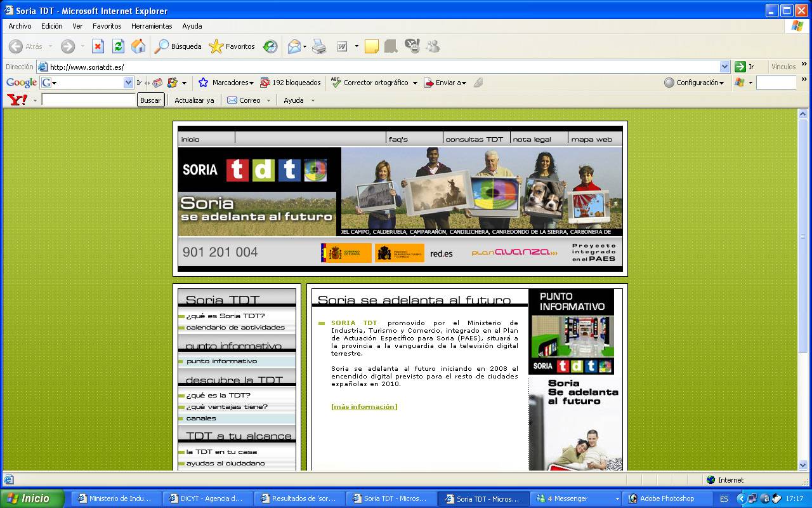Expand hidden tray icons arrow

tap(740, 498)
